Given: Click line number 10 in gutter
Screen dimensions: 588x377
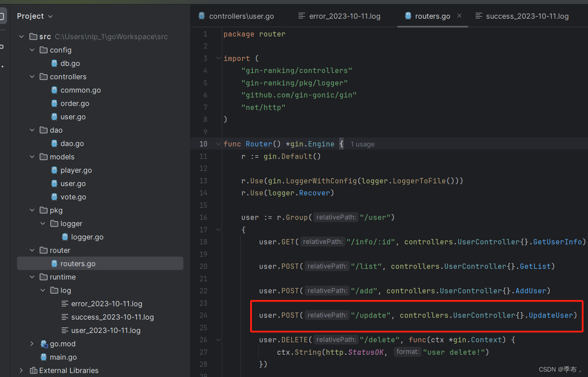Looking at the screenshot, I should tap(203, 144).
